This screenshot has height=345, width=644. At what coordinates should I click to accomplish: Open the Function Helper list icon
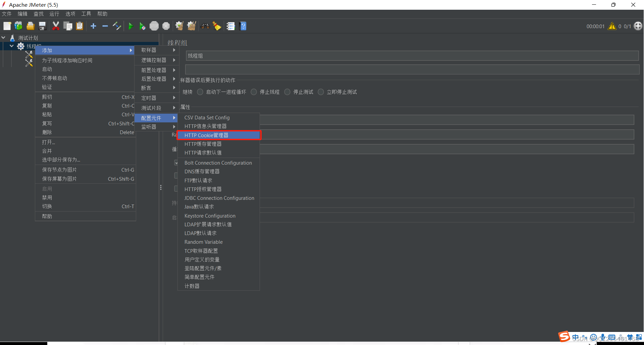(231, 26)
